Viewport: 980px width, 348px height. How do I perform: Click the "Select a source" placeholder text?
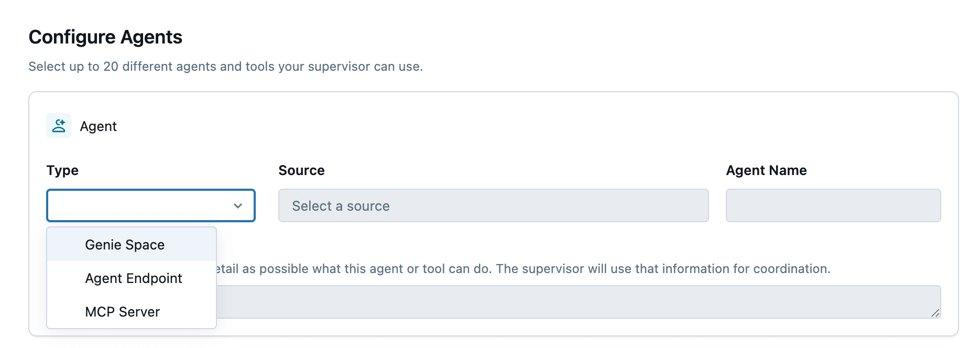[341, 206]
